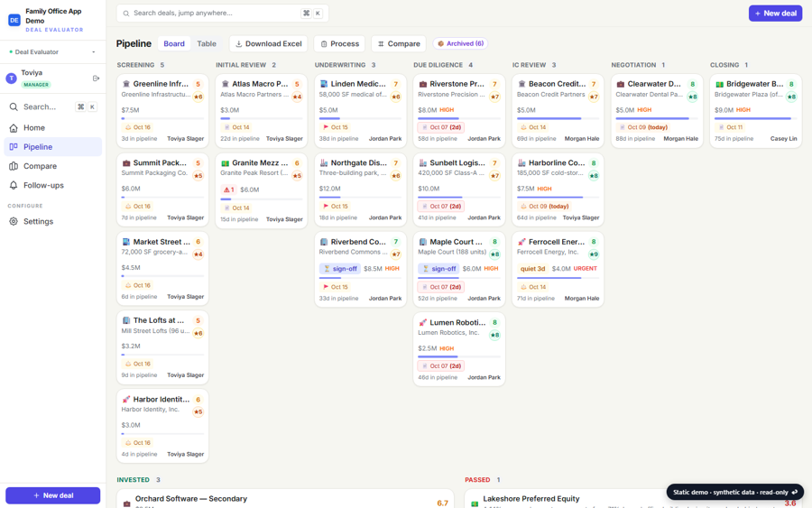Click the INVESTED section header
Image resolution: width=812 pixels, height=508 pixels.
pos(134,480)
